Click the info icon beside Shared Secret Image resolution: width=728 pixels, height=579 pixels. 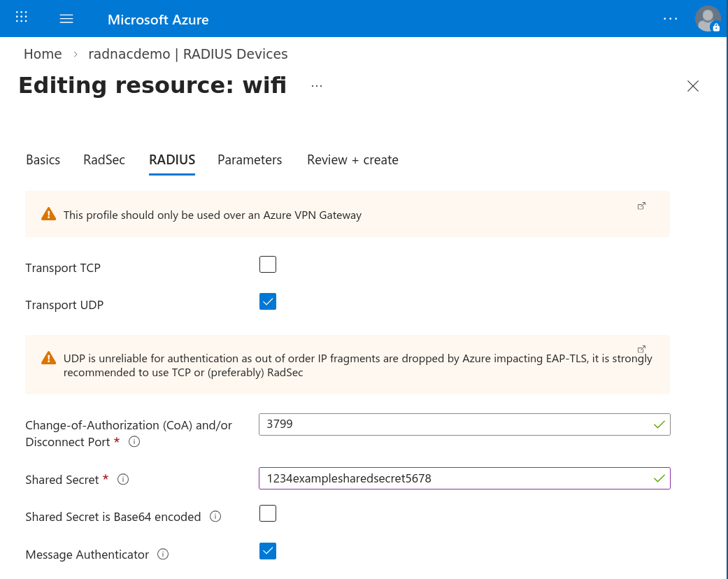(x=122, y=479)
